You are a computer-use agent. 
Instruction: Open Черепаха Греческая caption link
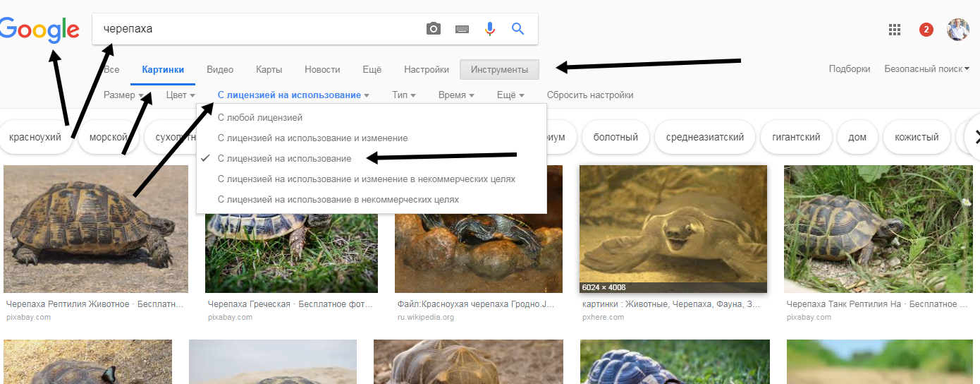(290, 304)
